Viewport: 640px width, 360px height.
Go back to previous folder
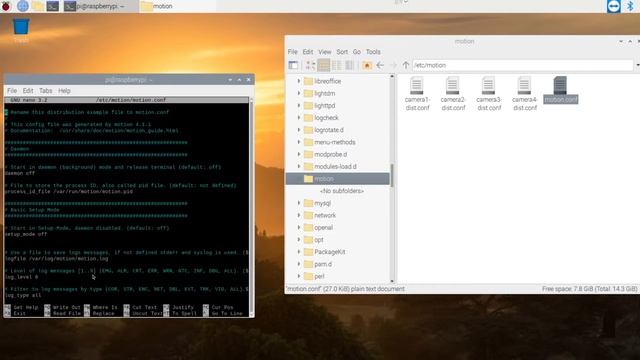[x=380, y=65]
